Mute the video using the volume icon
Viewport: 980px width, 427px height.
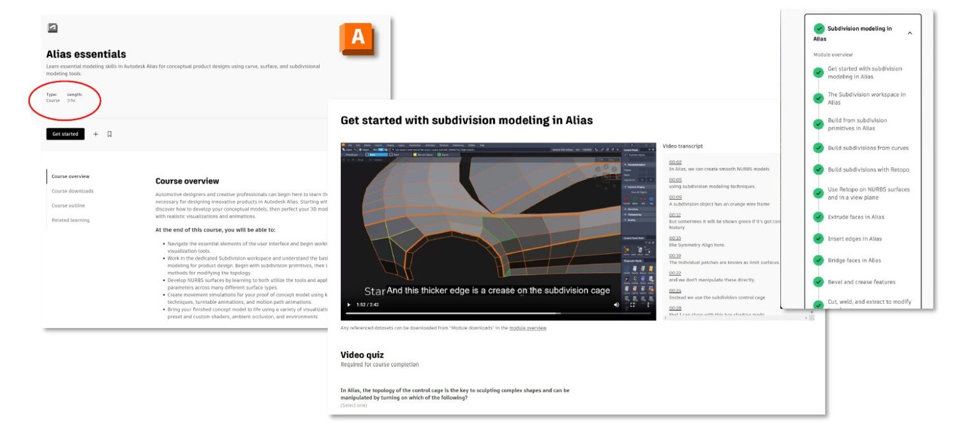617,304
